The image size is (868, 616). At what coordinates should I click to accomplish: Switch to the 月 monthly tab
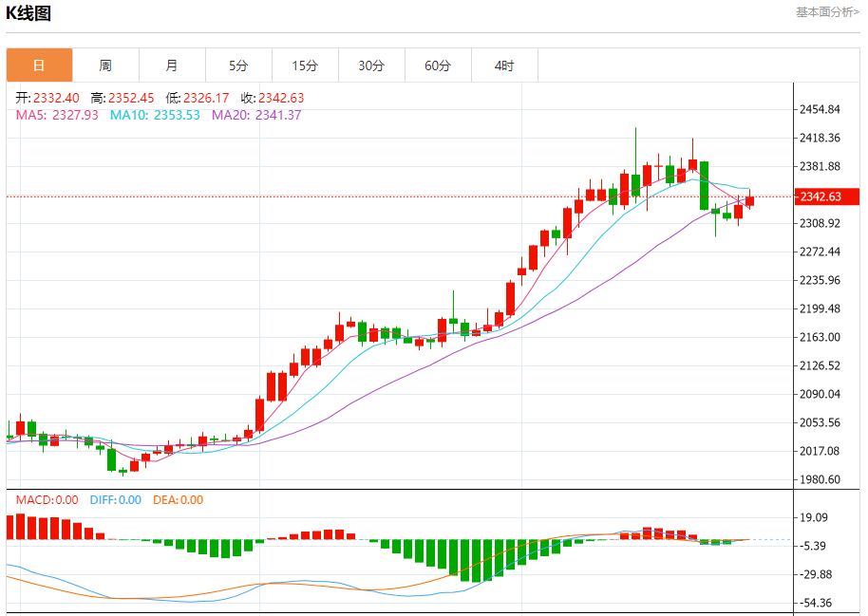172,65
